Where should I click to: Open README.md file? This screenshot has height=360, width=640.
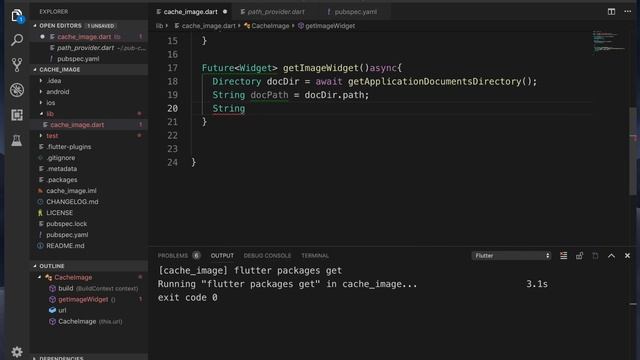coord(65,246)
